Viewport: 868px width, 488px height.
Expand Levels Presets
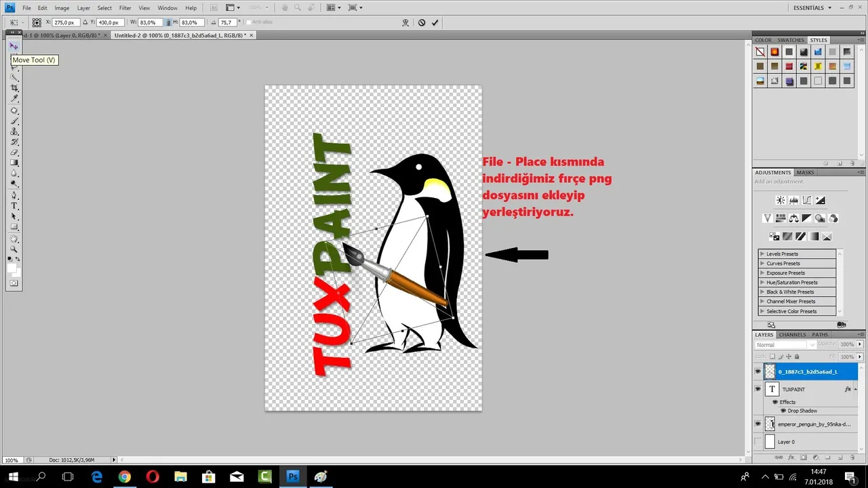pos(762,253)
